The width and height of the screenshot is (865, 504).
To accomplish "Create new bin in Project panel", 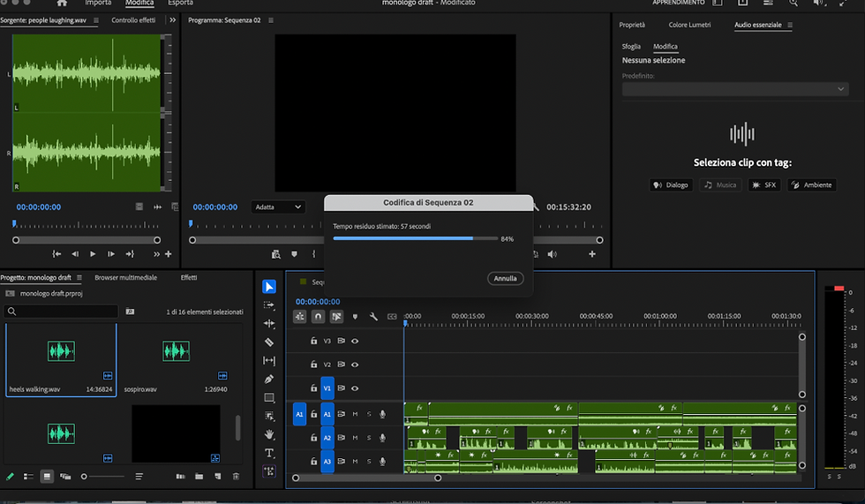I will click(199, 477).
